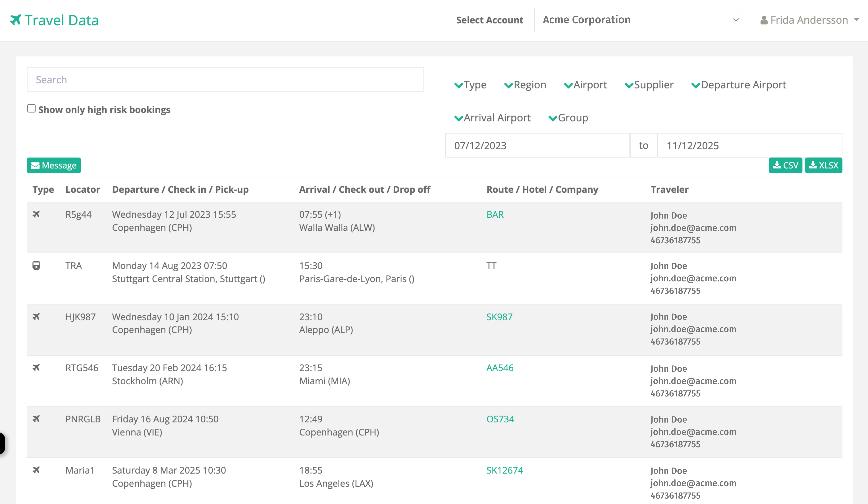The width and height of the screenshot is (868, 504).
Task: Click the start date field 07/12/2023
Action: coord(537,146)
